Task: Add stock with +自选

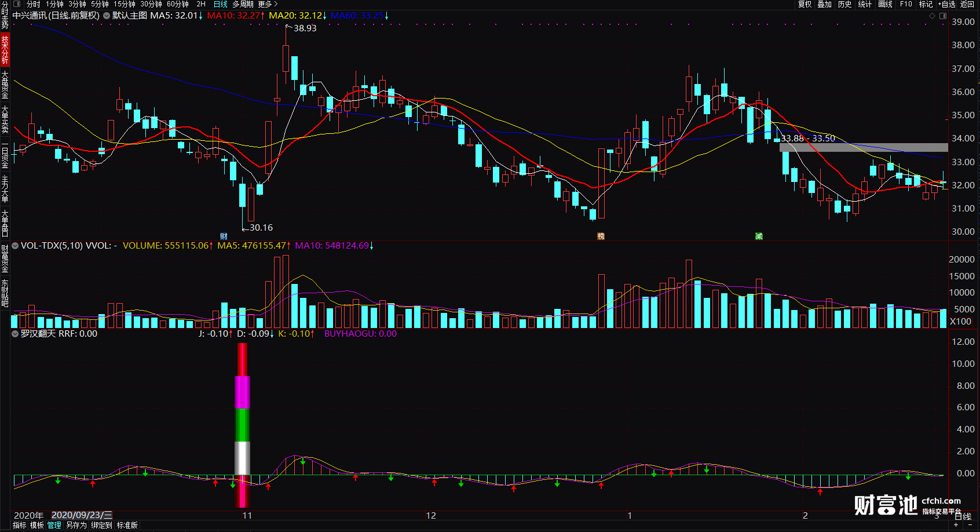Action: 947,4
